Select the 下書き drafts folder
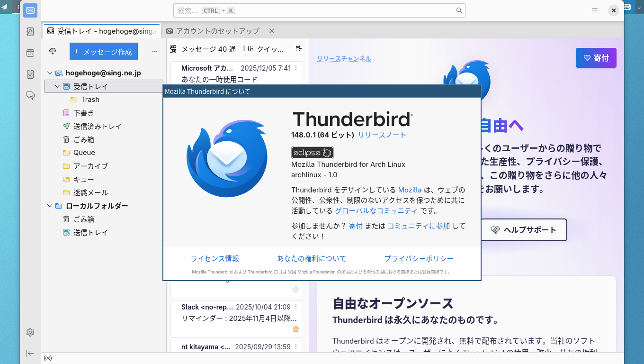The width and height of the screenshot is (644, 364). click(104, 113)
